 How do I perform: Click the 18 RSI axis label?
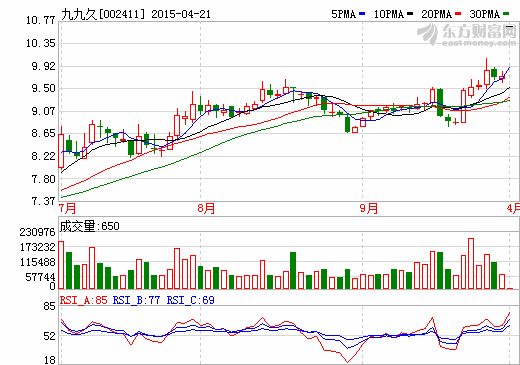point(49,360)
